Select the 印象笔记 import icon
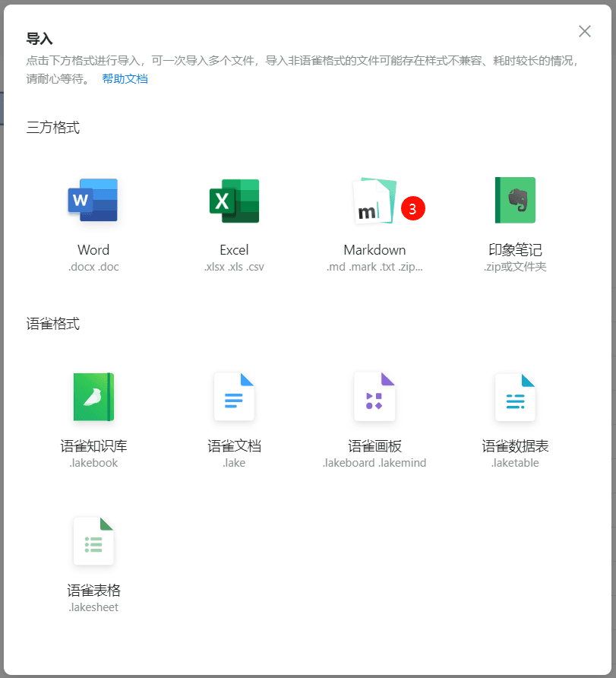616x678 pixels. click(x=514, y=200)
